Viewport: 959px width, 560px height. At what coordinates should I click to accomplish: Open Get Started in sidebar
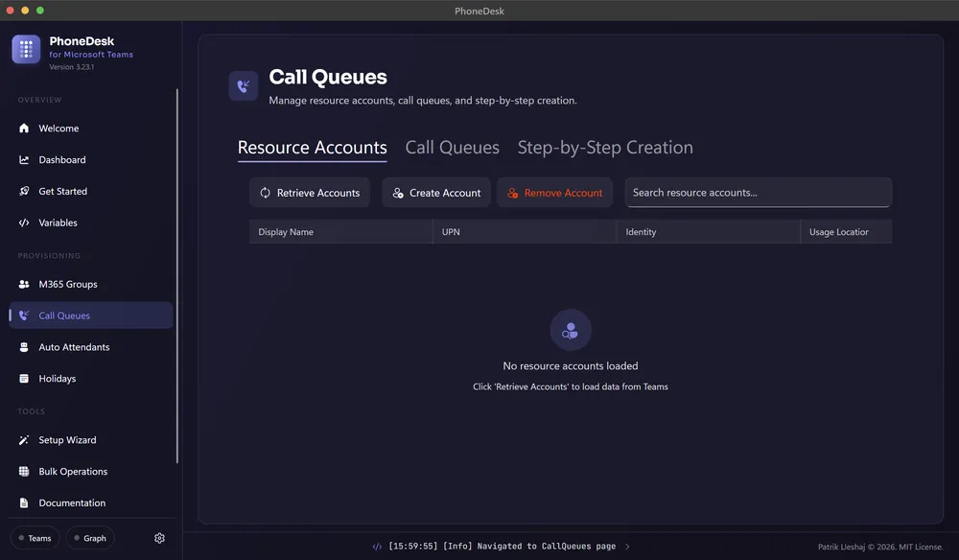tap(90, 192)
